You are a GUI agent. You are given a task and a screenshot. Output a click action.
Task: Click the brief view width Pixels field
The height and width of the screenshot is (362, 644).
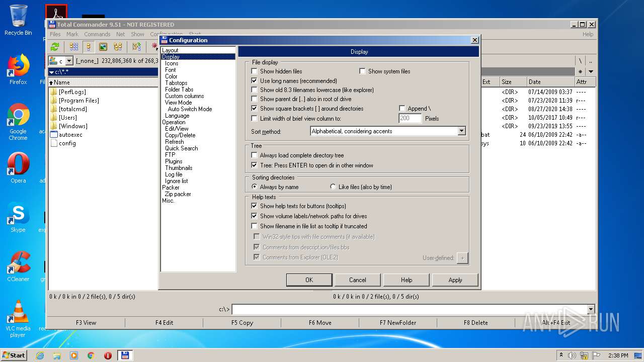(x=411, y=119)
